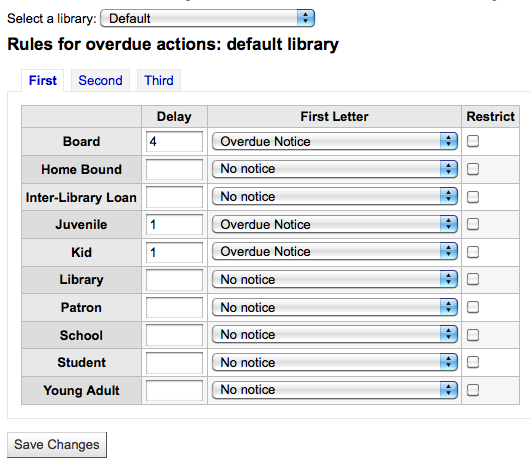Screen dimensions: 531x468
Task: Expand First Letter dropdown for Kid
Action: tap(335, 252)
